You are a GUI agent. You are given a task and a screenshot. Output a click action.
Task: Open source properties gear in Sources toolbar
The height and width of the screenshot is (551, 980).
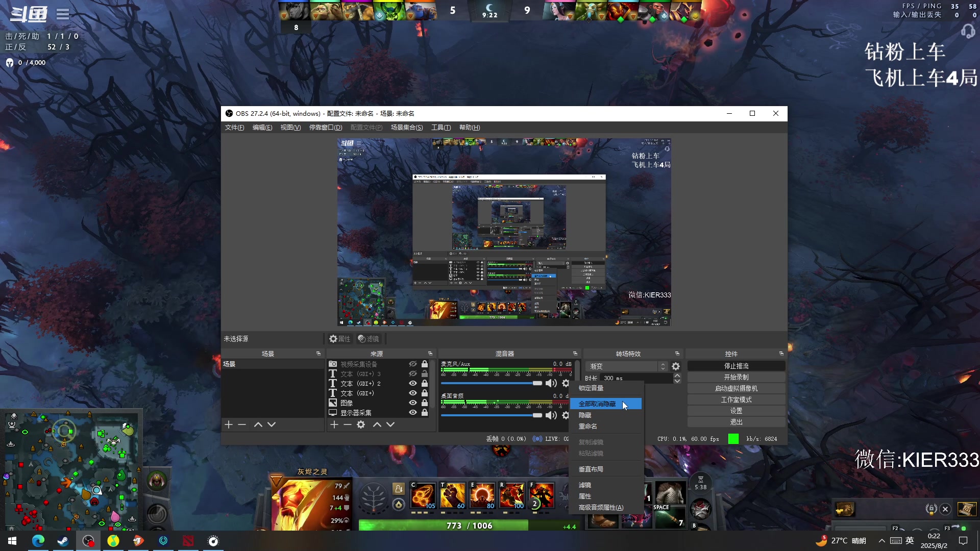click(361, 424)
